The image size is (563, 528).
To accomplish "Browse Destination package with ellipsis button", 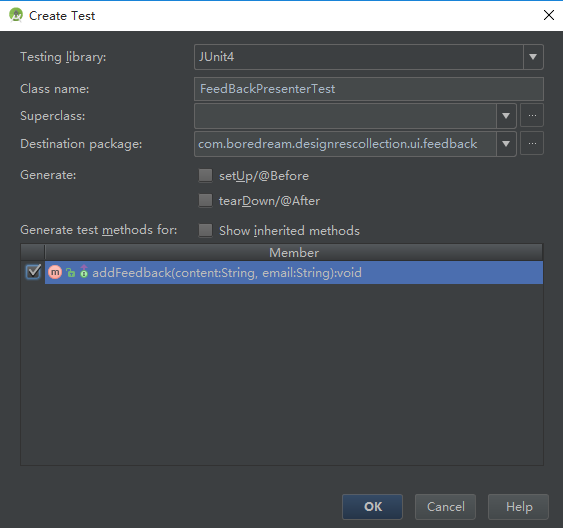I will click(532, 144).
